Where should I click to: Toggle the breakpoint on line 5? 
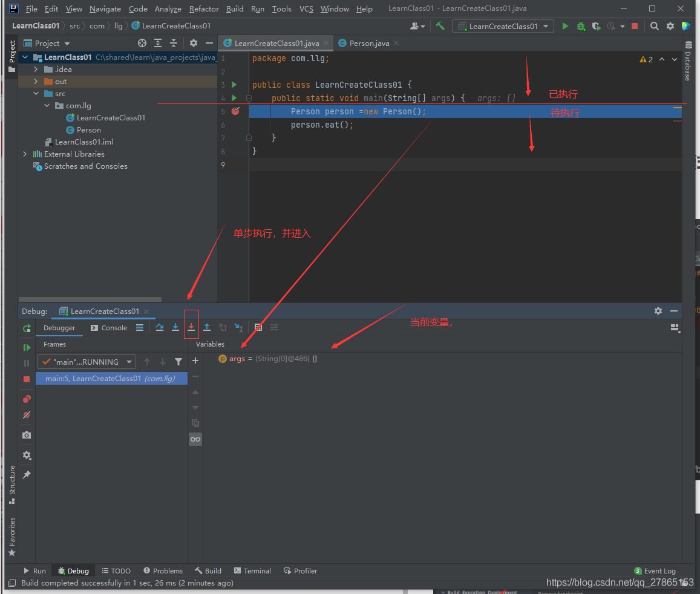pos(235,111)
